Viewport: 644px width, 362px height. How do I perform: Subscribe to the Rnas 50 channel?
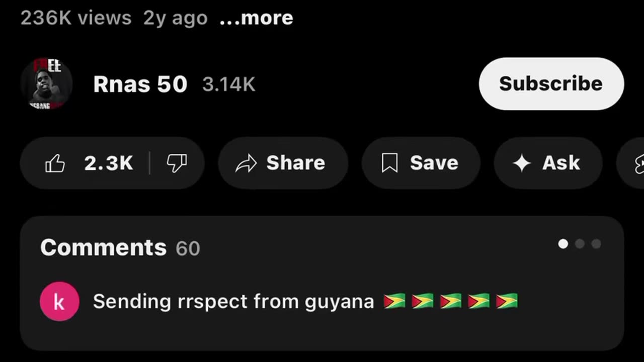(x=551, y=84)
